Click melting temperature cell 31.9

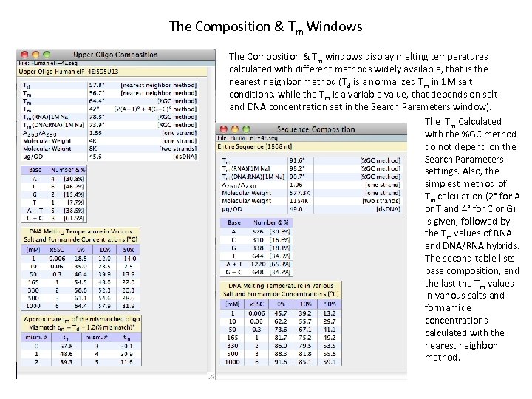(128, 306)
